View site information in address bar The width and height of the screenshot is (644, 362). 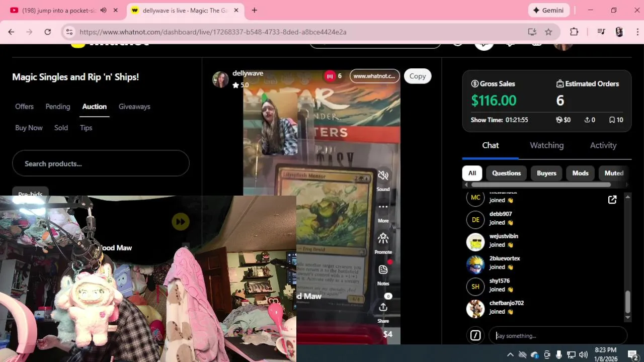tap(69, 32)
